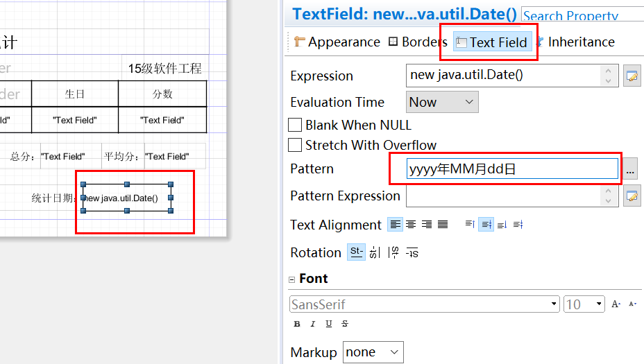The width and height of the screenshot is (644, 364).
Task: Select the 平均分 label
Action: click(122, 157)
